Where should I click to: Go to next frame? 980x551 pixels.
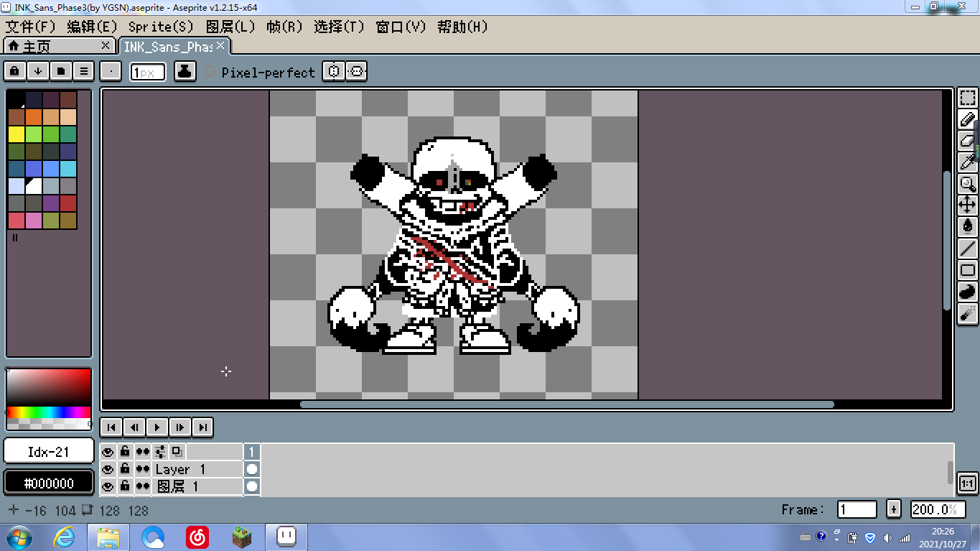(180, 427)
